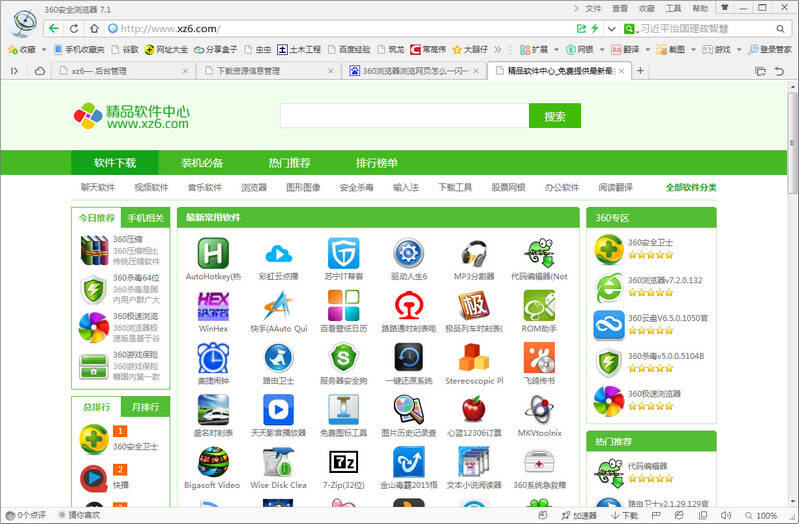Click the green 搜索 button

coord(554,116)
